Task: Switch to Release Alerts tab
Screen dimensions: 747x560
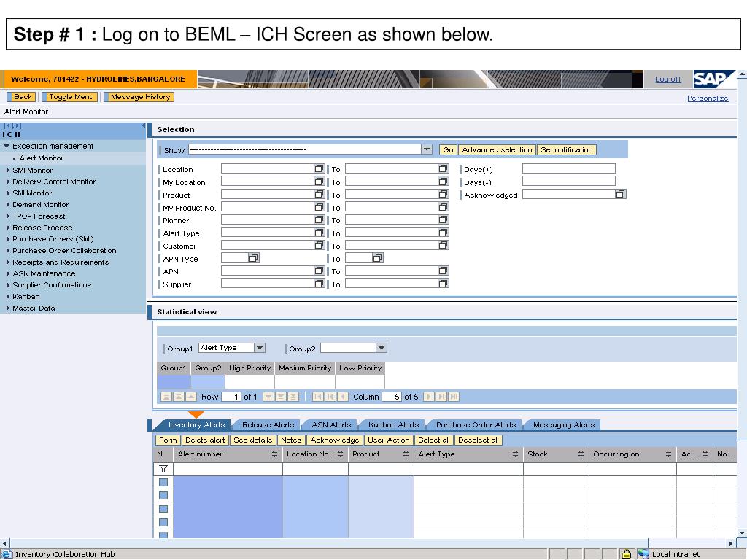Action: coord(268,425)
